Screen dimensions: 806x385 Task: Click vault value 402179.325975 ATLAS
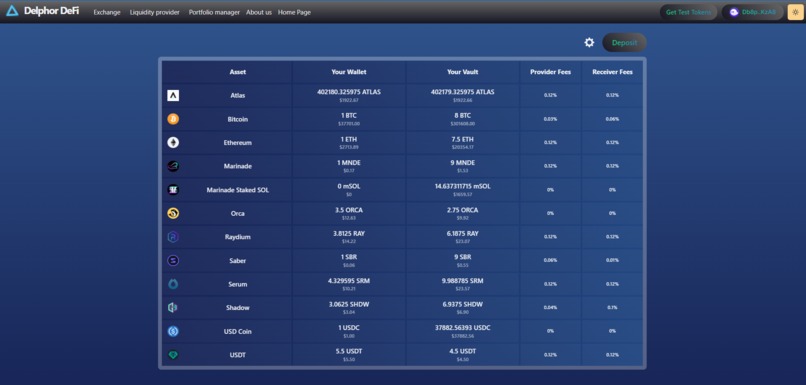(x=463, y=92)
